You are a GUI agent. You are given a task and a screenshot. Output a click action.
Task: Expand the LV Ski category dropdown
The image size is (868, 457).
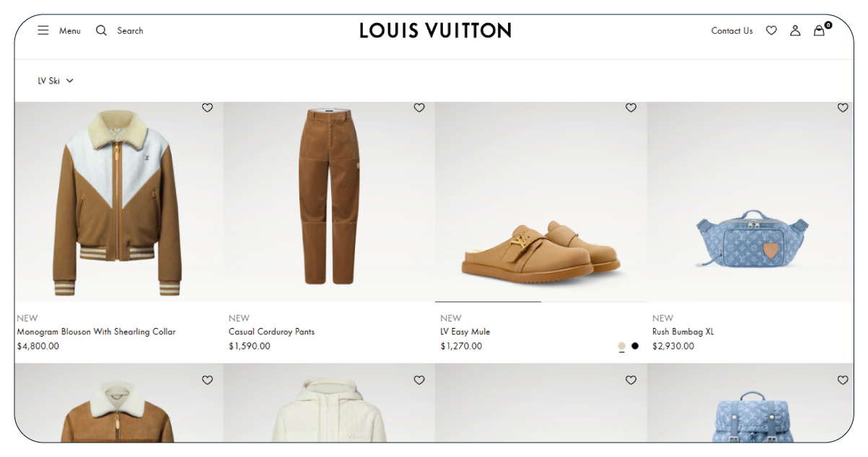[x=49, y=81]
